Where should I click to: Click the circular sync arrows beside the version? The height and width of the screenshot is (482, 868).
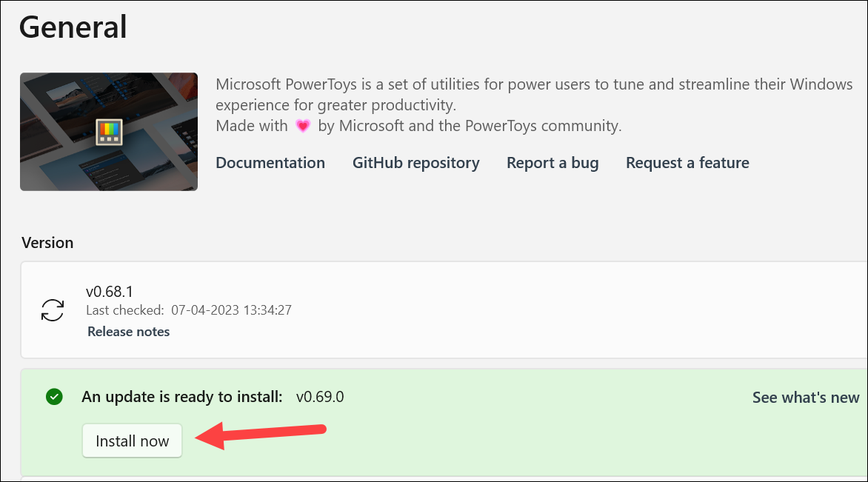(50, 309)
